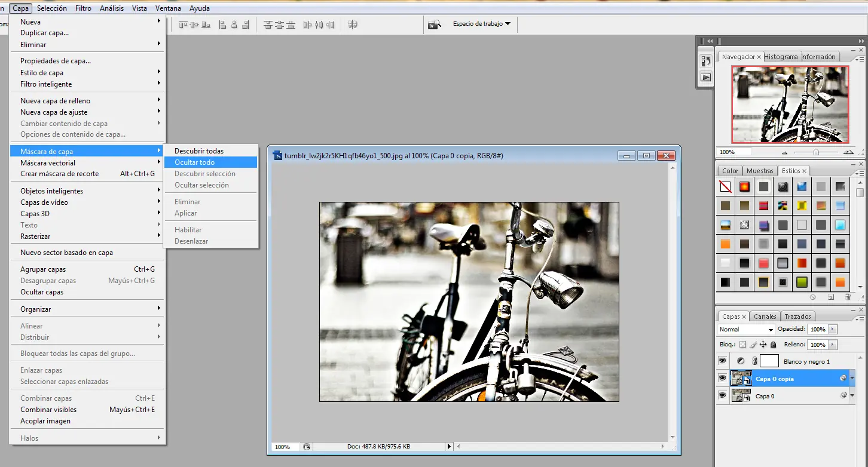
Task: Click the align right edges icon
Action: [x=246, y=24]
